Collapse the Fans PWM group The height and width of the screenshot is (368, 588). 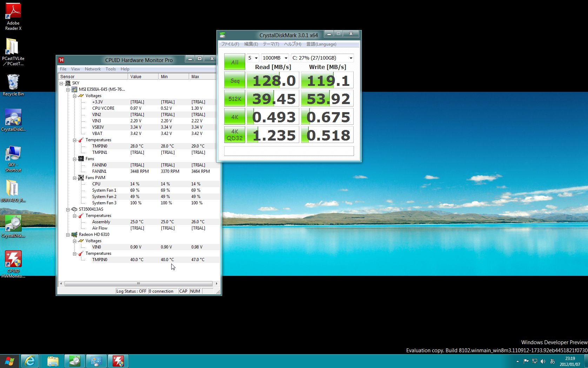coord(75,178)
